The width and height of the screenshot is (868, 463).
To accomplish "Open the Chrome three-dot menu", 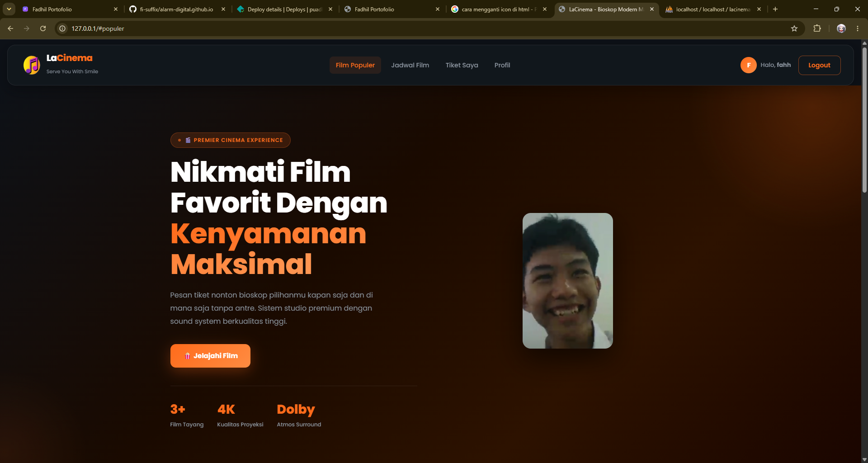I will click(x=858, y=28).
